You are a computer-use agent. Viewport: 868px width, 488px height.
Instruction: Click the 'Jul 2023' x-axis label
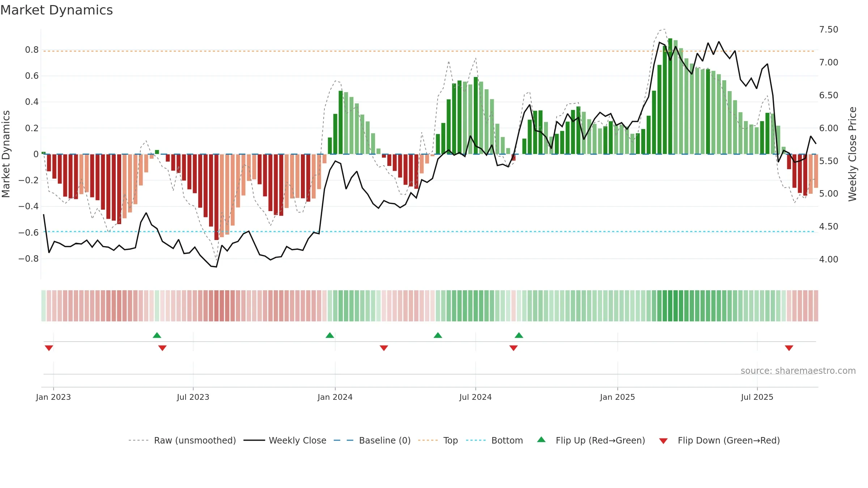tap(193, 397)
